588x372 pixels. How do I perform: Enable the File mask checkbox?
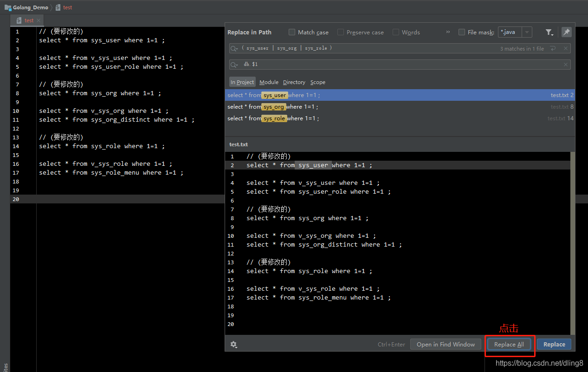[x=462, y=32]
